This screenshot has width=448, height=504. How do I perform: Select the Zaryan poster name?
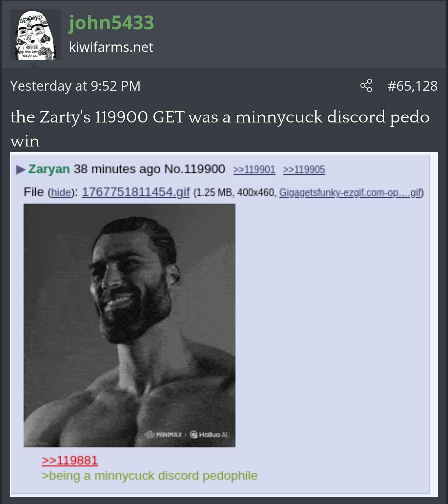coord(49,169)
